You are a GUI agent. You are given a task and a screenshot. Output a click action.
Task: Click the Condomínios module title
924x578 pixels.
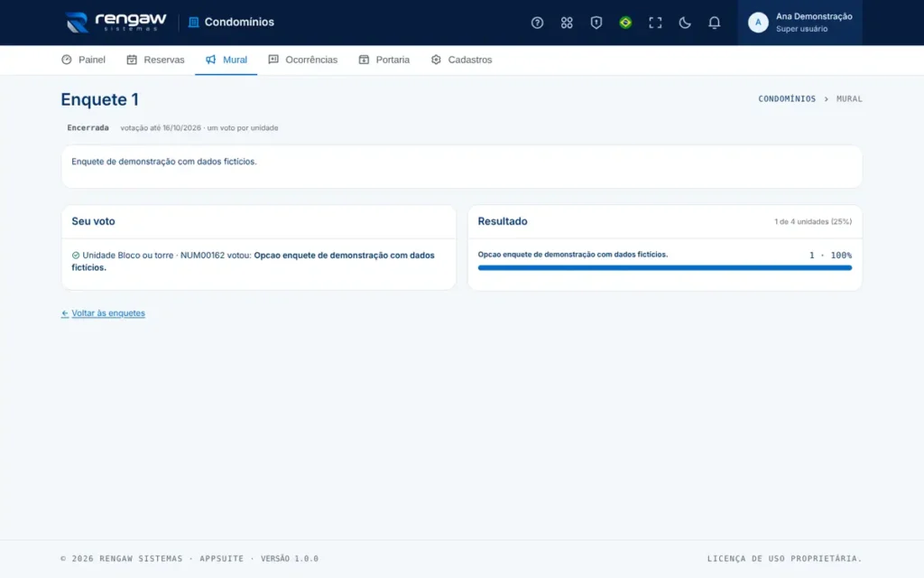239,23
